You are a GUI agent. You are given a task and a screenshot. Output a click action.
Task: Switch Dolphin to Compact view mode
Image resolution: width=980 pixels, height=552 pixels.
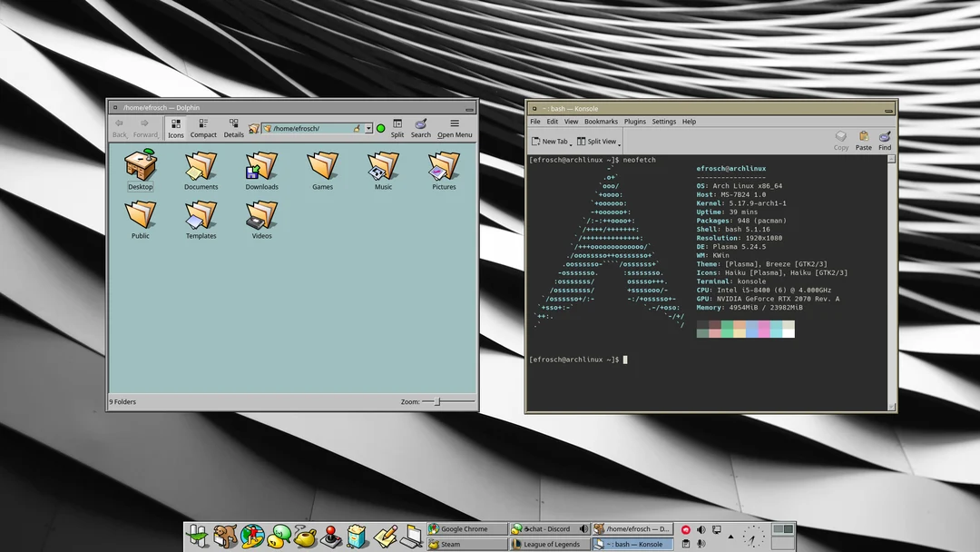(x=204, y=127)
